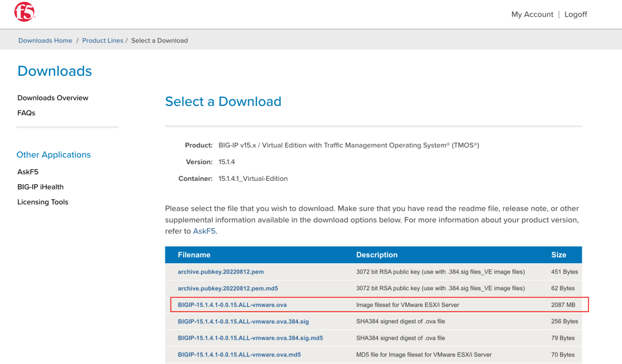Open Downloads Overview in sidebar
Image resolution: width=622 pixels, height=364 pixels.
53,98
